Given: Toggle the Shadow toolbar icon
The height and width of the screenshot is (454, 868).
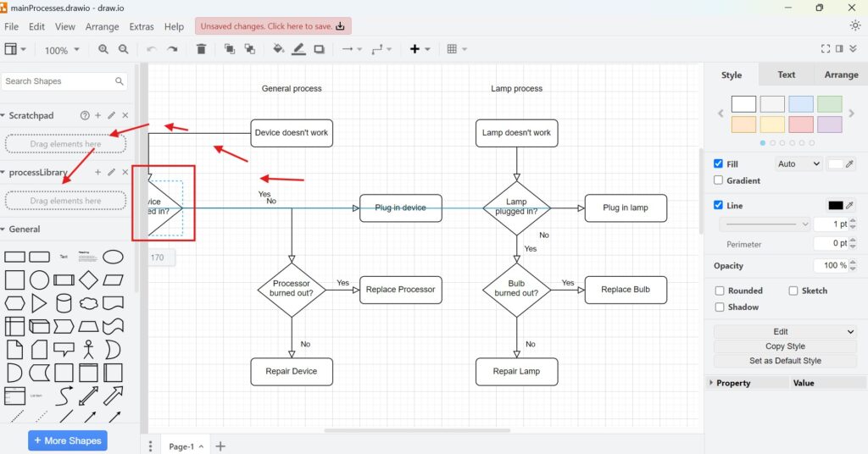Looking at the screenshot, I should click(319, 50).
